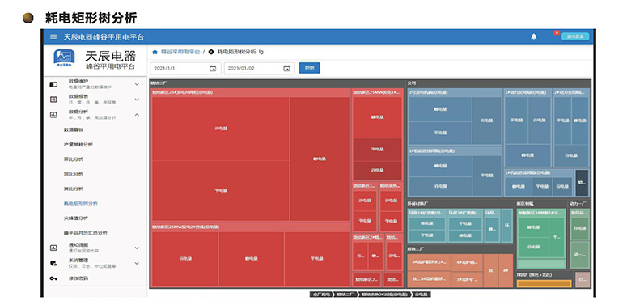Click the 新区制氧 treemap group header

pyautogui.click(x=541, y=203)
